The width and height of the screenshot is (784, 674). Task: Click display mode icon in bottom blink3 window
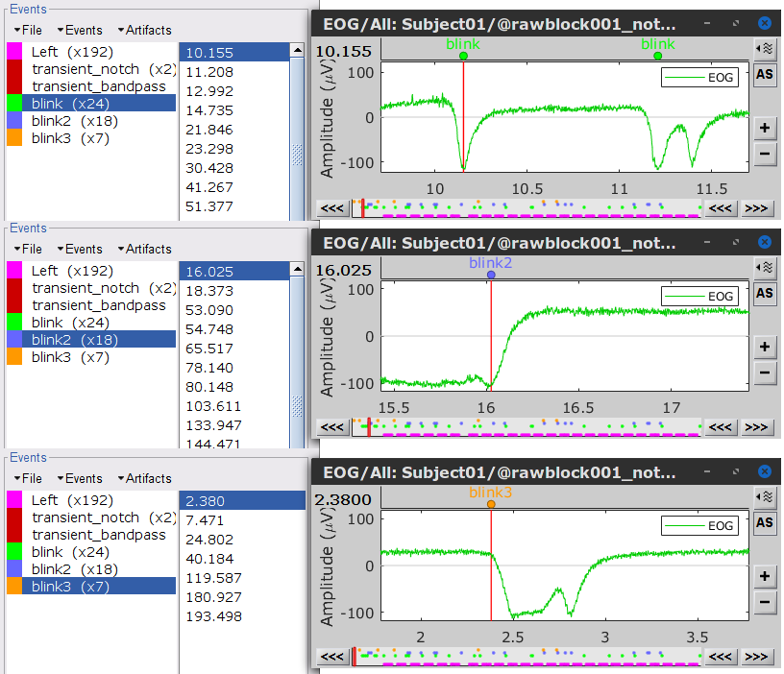click(765, 495)
